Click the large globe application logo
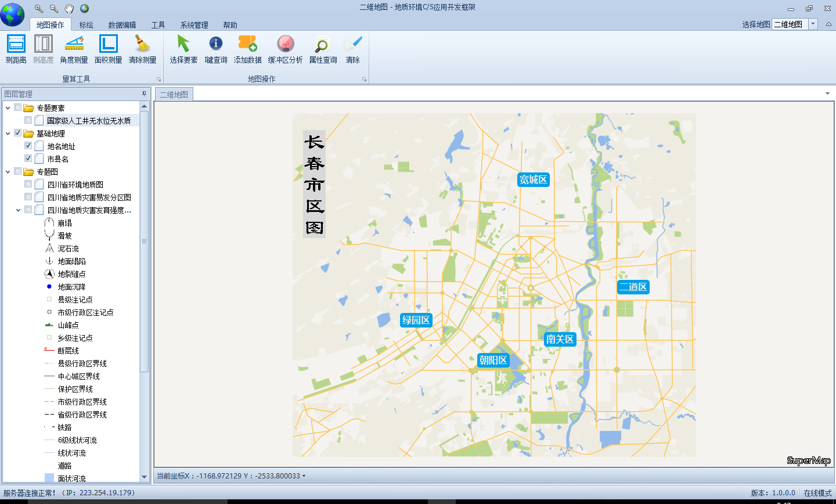Image resolution: width=836 pixels, height=504 pixels. pyautogui.click(x=13, y=15)
